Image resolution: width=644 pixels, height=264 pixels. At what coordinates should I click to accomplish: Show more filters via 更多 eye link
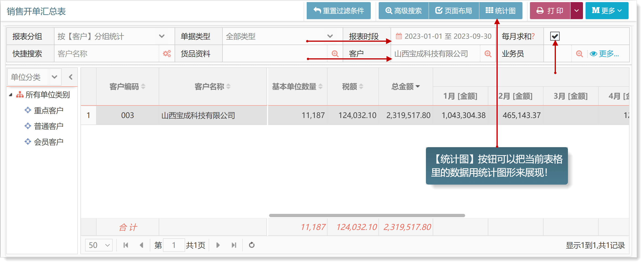click(x=604, y=54)
